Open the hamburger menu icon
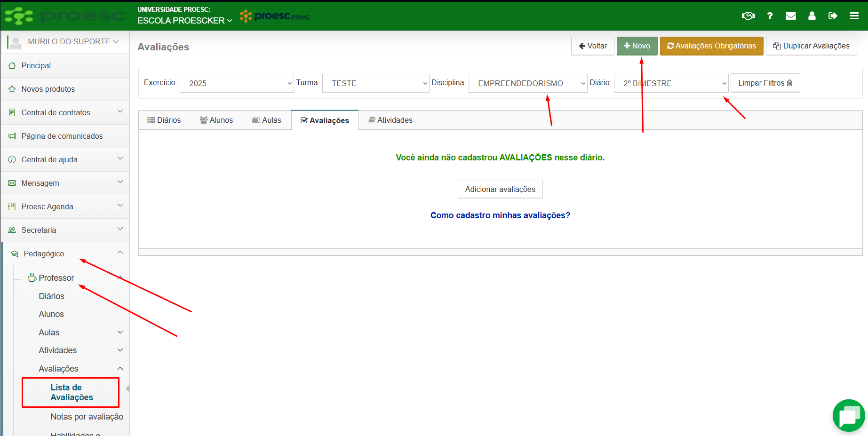This screenshot has width=868, height=436. (x=854, y=16)
